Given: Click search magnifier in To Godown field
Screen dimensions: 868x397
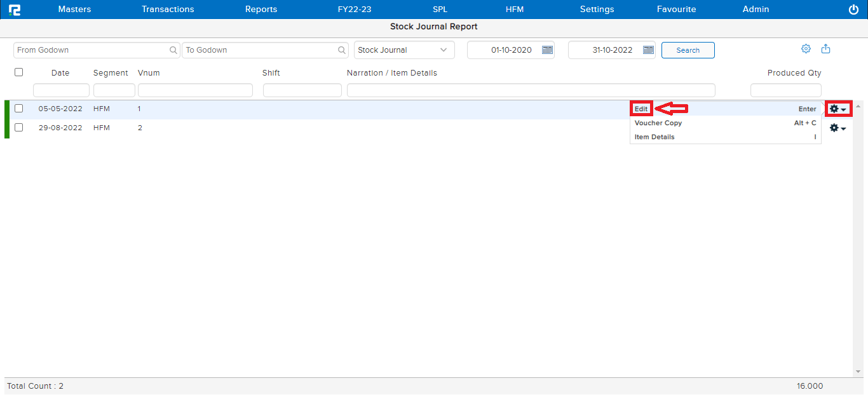Looking at the screenshot, I should click(342, 50).
